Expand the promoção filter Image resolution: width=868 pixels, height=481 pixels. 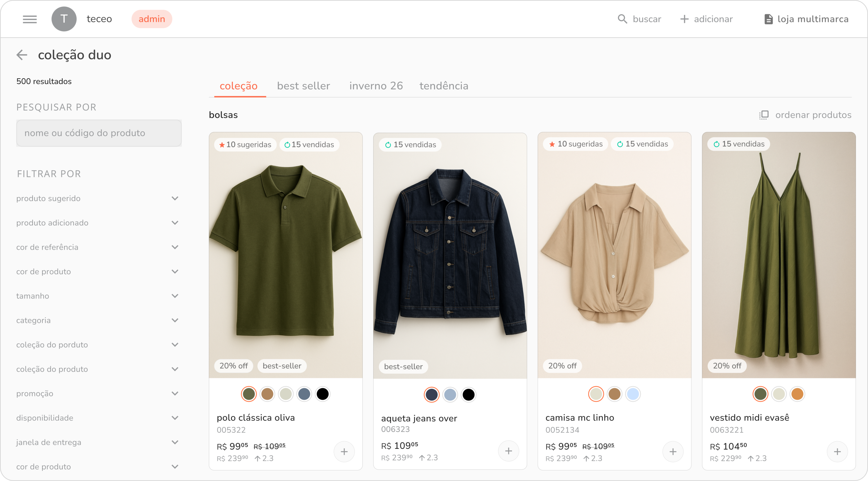pyautogui.click(x=175, y=394)
